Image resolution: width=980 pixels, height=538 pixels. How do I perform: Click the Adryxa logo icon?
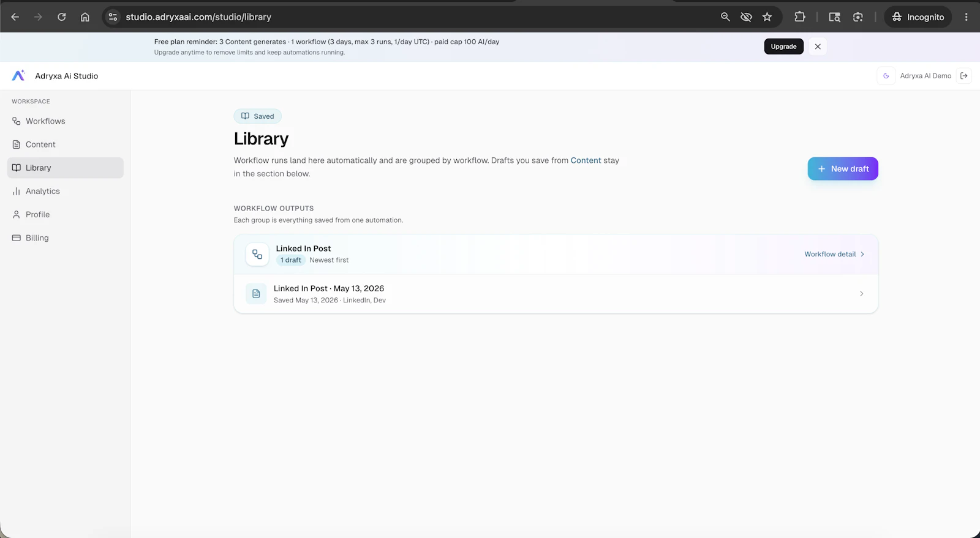tap(18, 75)
